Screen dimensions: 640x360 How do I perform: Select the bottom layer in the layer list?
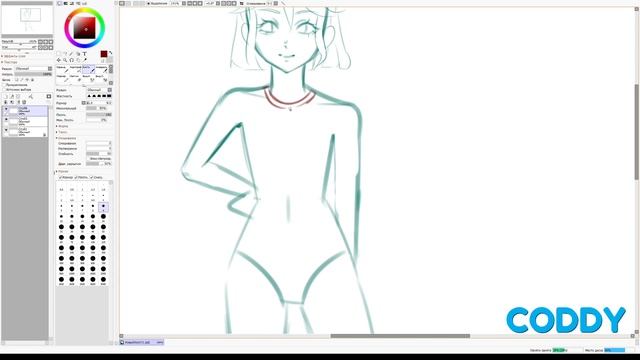point(25,131)
